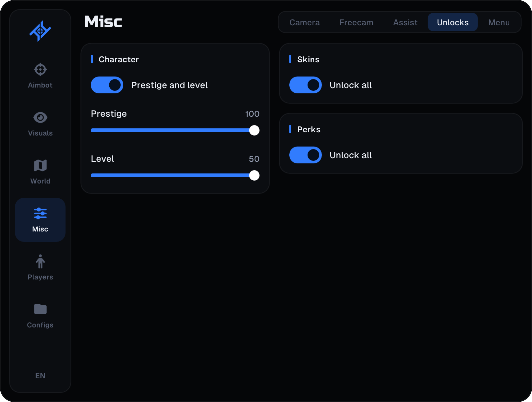Viewport: 532px width, 402px height.
Task: Switch to the Camera tab
Action: pos(305,22)
